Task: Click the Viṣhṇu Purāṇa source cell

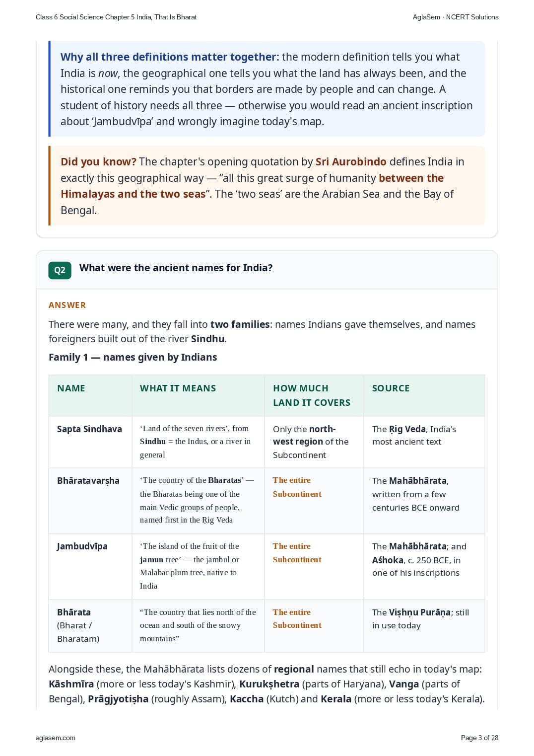Action: [424, 626]
